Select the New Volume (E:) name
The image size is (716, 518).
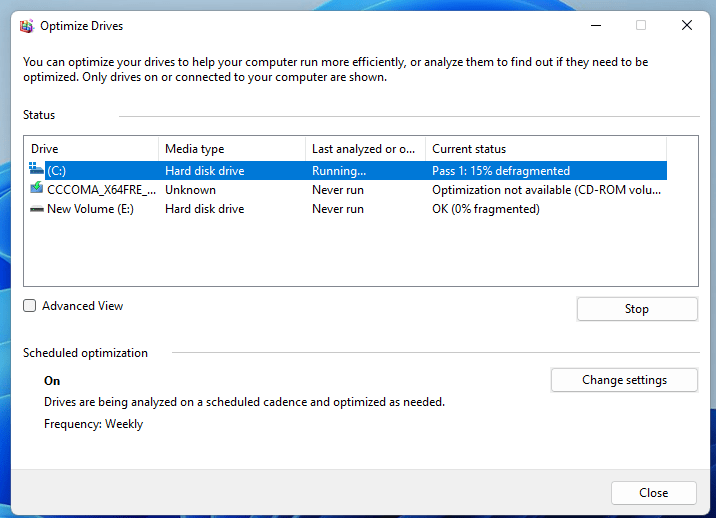[90, 209]
